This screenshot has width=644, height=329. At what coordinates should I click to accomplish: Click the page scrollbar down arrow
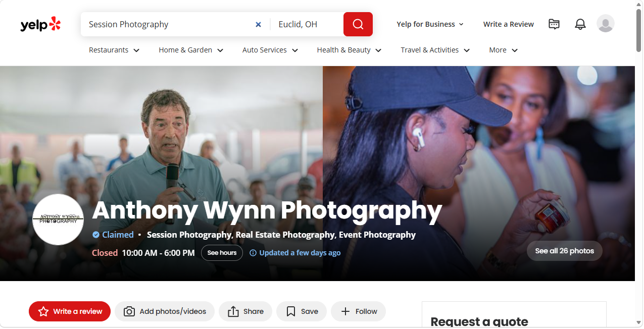pyautogui.click(x=639, y=322)
